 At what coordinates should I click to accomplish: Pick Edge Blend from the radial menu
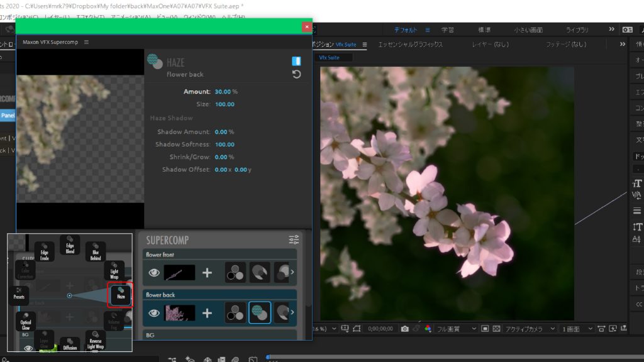(69, 245)
